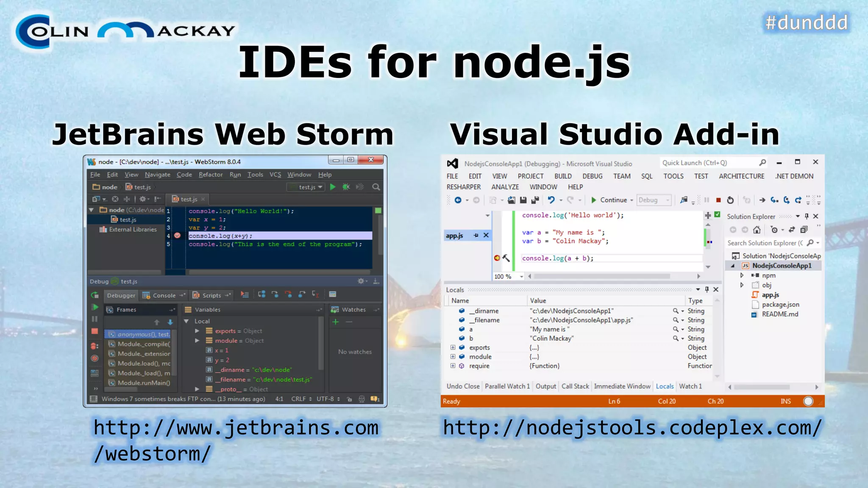Click the nodejstools.codeplex.com URL

pos(632,428)
